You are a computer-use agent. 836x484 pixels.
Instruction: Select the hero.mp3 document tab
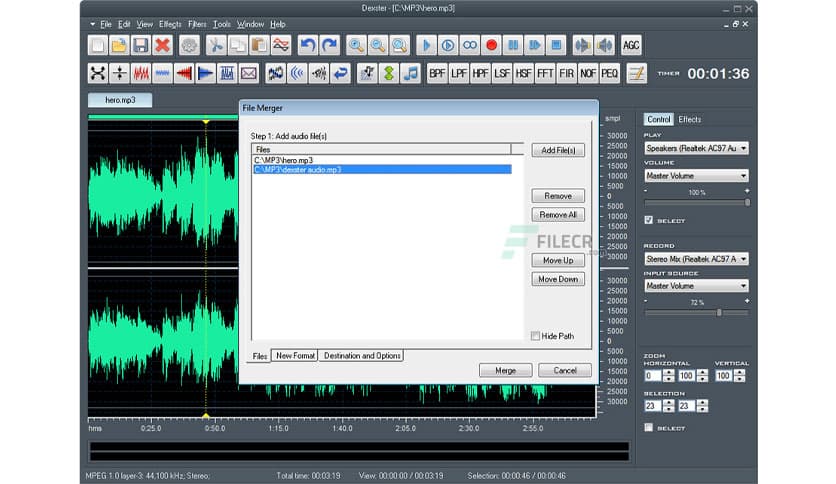(120, 100)
